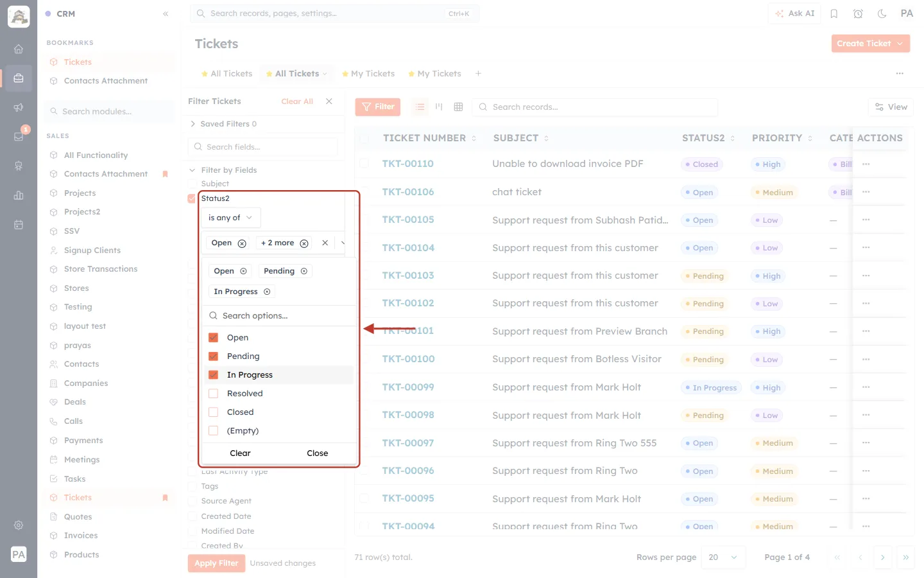This screenshot has height=578, width=924.
Task: Check the Resolved status option
Action: (x=214, y=394)
